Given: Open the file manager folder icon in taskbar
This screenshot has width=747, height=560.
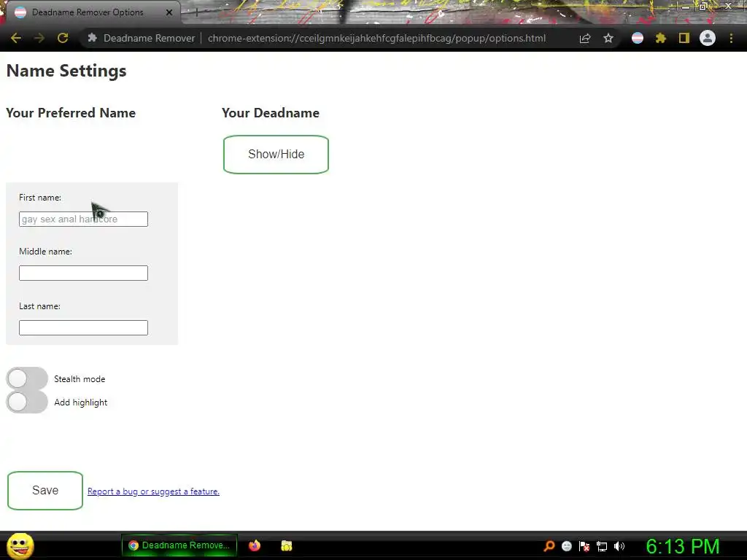Looking at the screenshot, I should [286, 545].
